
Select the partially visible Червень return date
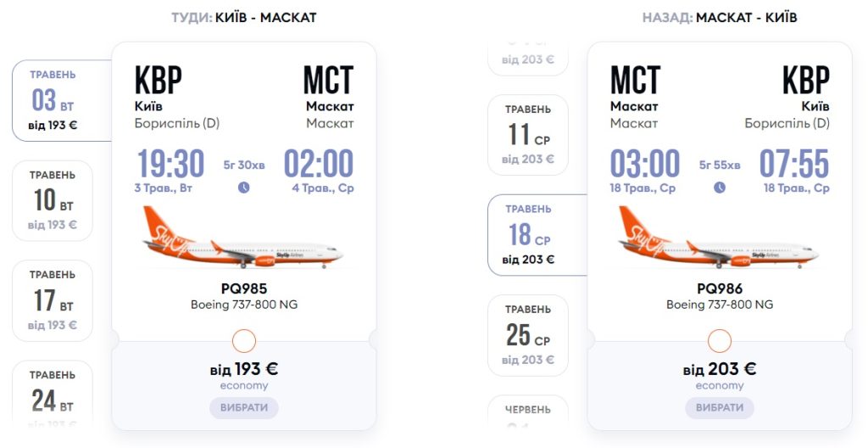tap(528, 411)
